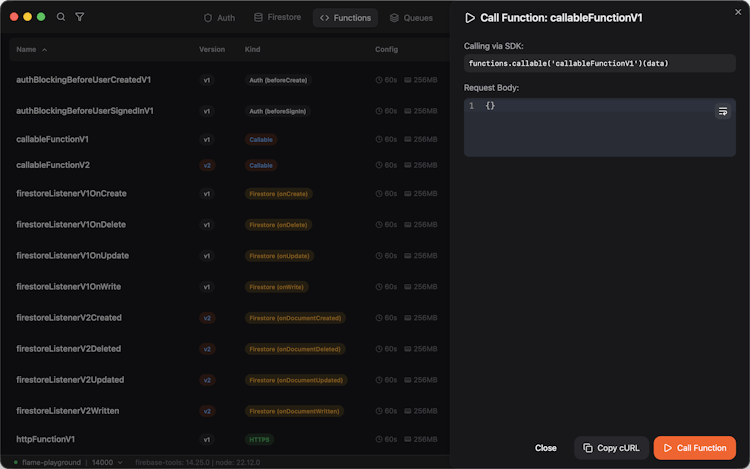Screen dimensions: 750x469
Task: Open the Firestore tab
Action: (278, 17)
